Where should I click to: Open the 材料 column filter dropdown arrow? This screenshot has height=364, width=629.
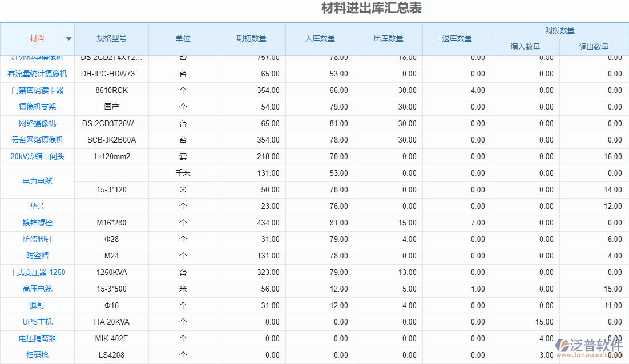click(x=68, y=37)
